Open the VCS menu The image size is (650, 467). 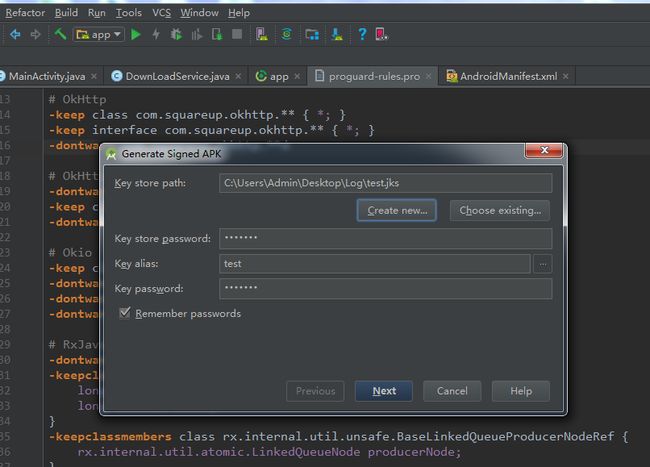(x=161, y=13)
